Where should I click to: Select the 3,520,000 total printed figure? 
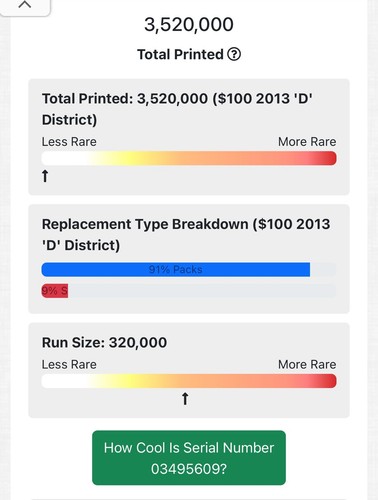tap(189, 24)
